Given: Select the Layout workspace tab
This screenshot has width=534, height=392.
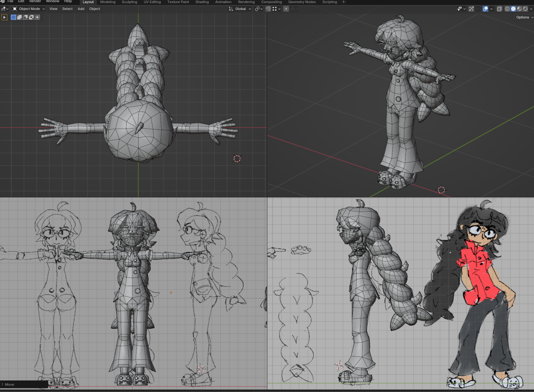Looking at the screenshot, I should coord(88,2).
